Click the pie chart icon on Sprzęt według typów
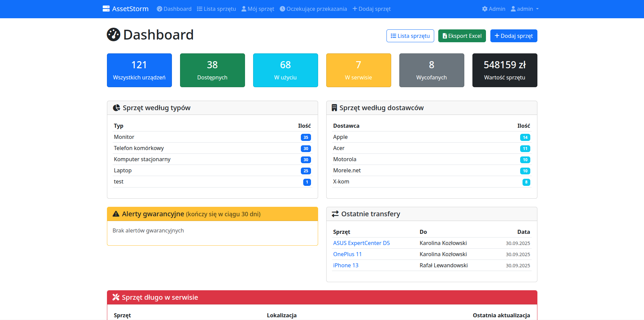The image size is (644, 320). pos(116,107)
